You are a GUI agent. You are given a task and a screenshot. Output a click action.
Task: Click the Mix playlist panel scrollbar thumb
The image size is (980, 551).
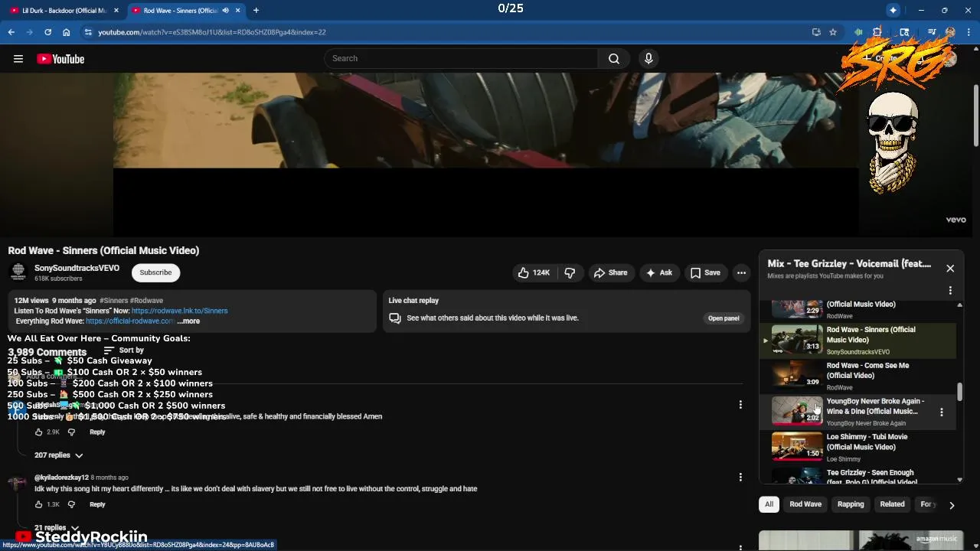[960, 391]
